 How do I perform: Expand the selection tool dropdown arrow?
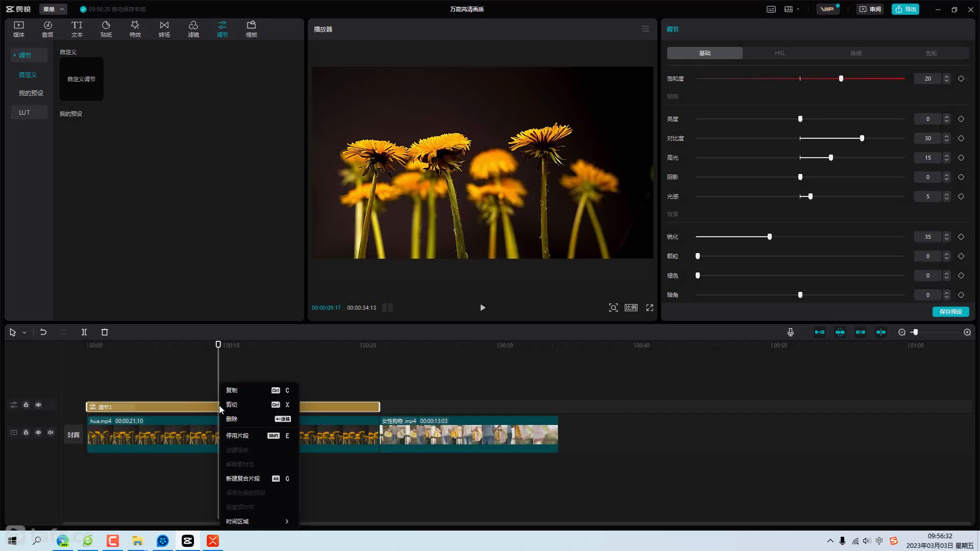(x=24, y=333)
